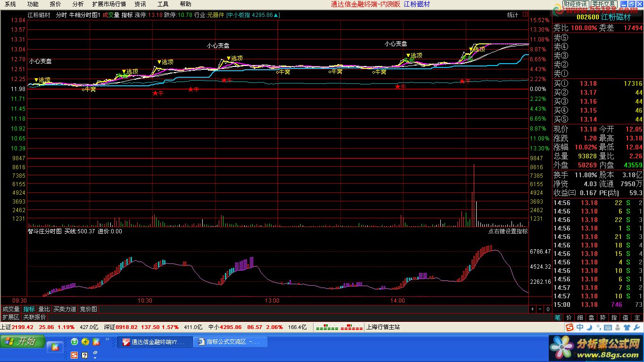Click the 15:00 last trade row

598,304
